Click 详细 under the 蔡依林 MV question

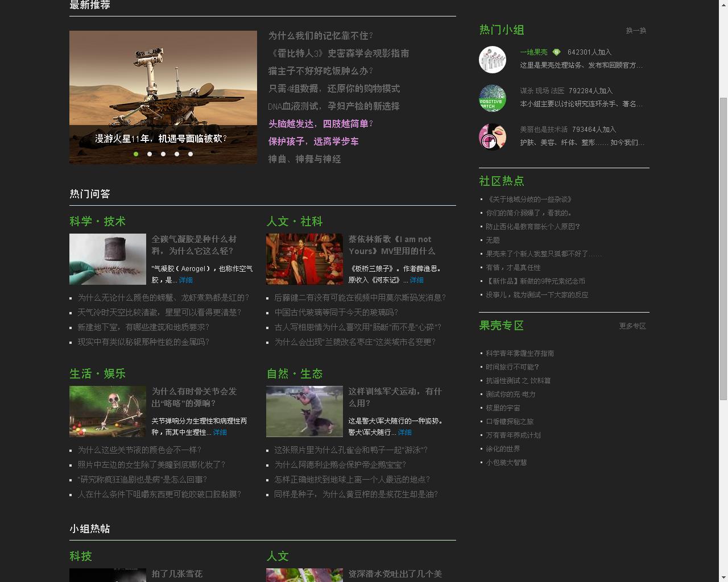tap(417, 280)
